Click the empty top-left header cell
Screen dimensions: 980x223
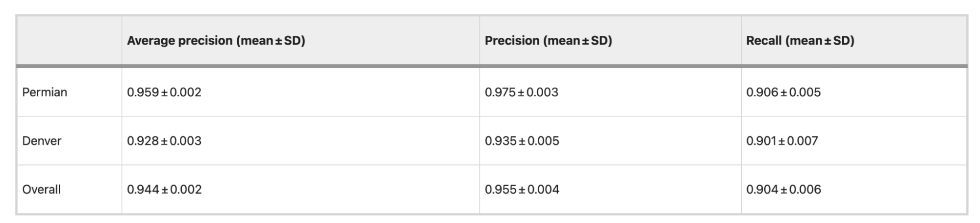(x=69, y=41)
